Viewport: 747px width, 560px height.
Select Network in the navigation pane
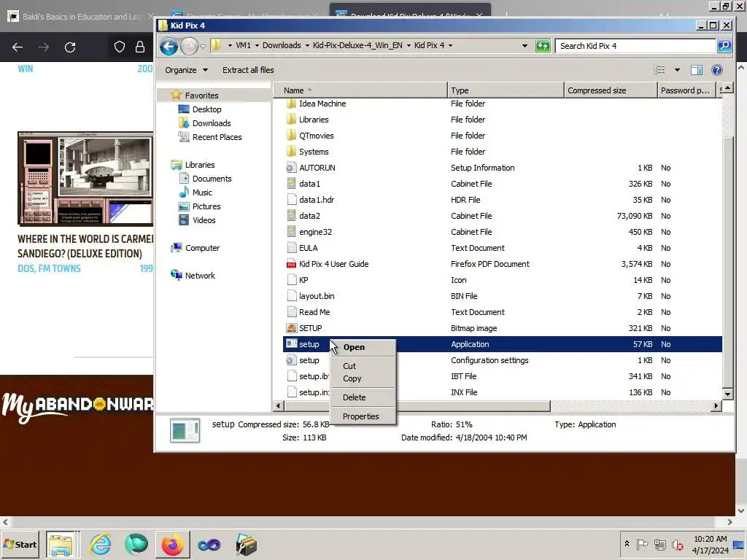(x=200, y=275)
